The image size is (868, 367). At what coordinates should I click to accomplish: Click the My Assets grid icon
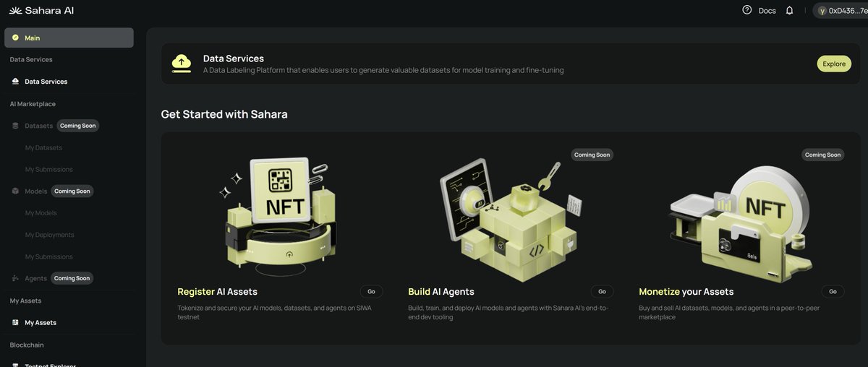click(x=15, y=322)
